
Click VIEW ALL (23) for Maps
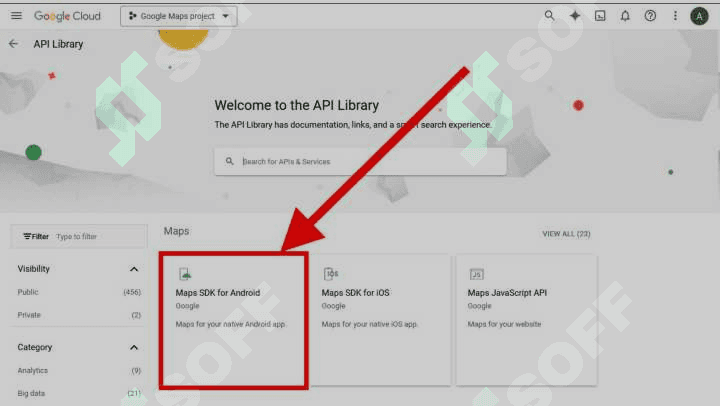(566, 234)
